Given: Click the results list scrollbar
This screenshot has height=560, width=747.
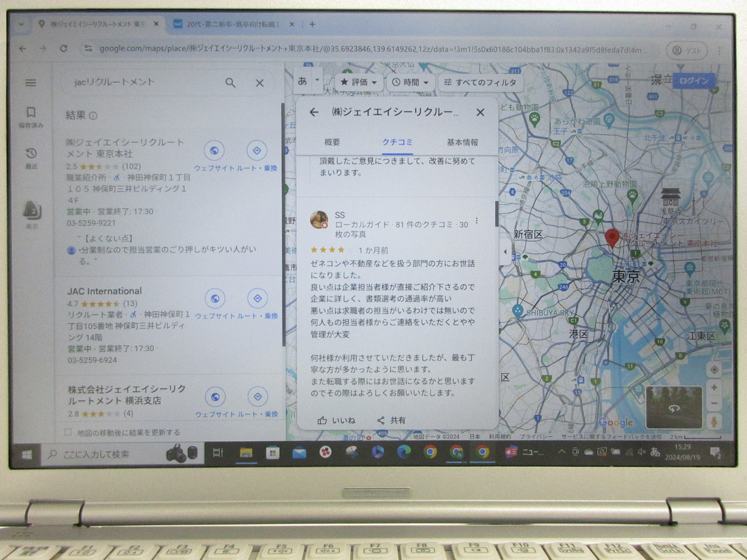Looking at the screenshot, I should 283,225.
